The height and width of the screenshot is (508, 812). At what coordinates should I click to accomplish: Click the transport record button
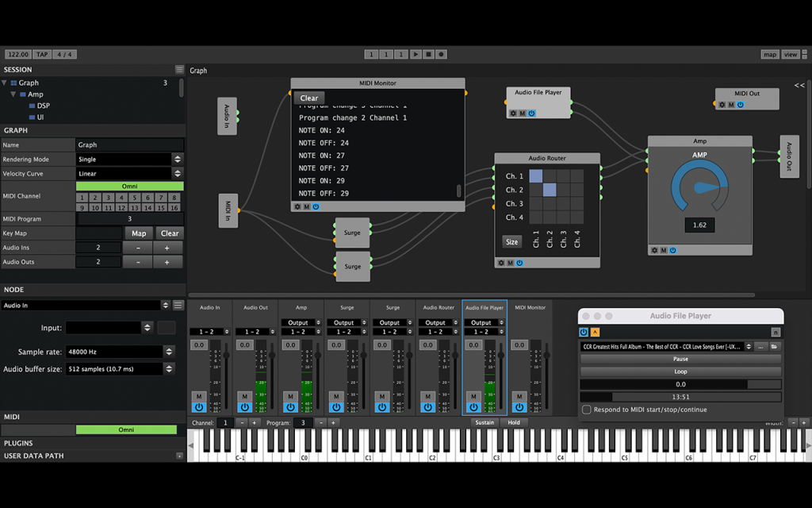click(x=441, y=55)
